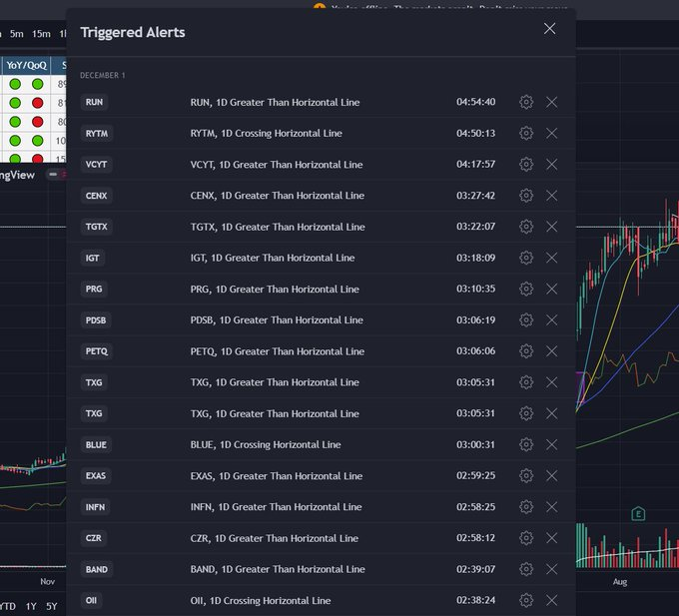Select the 5m chart interval
Viewport: 679px width, 616px height.
(x=17, y=34)
